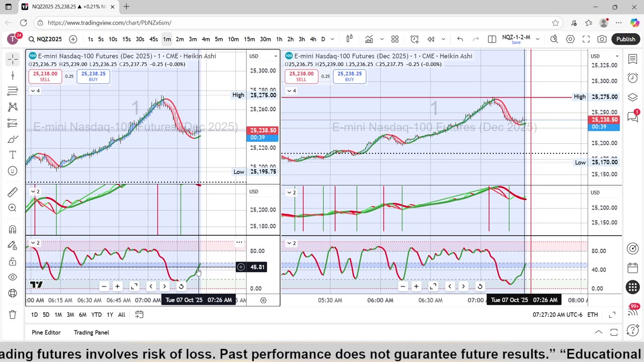Select the forecasting and measurement tools
644x362 pixels.
(13, 123)
